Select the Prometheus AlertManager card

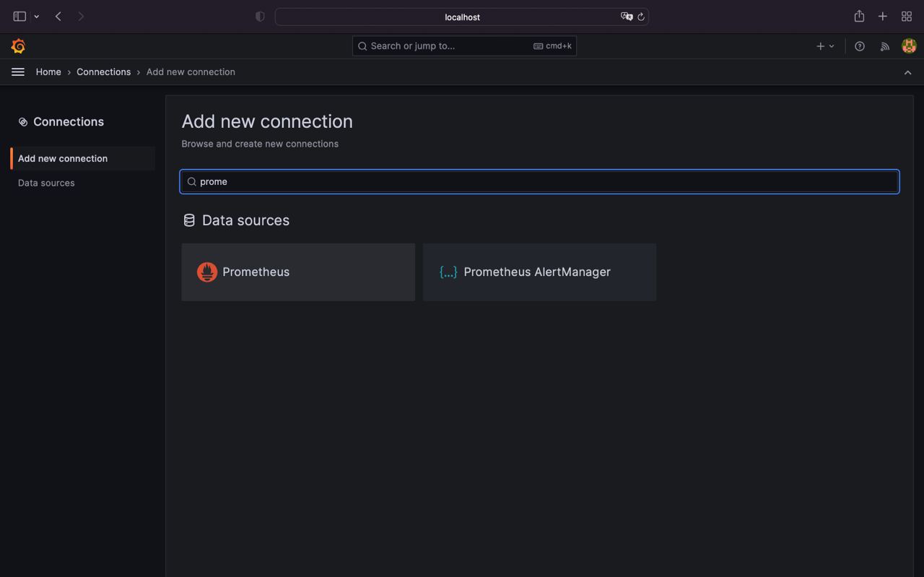[x=539, y=272]
